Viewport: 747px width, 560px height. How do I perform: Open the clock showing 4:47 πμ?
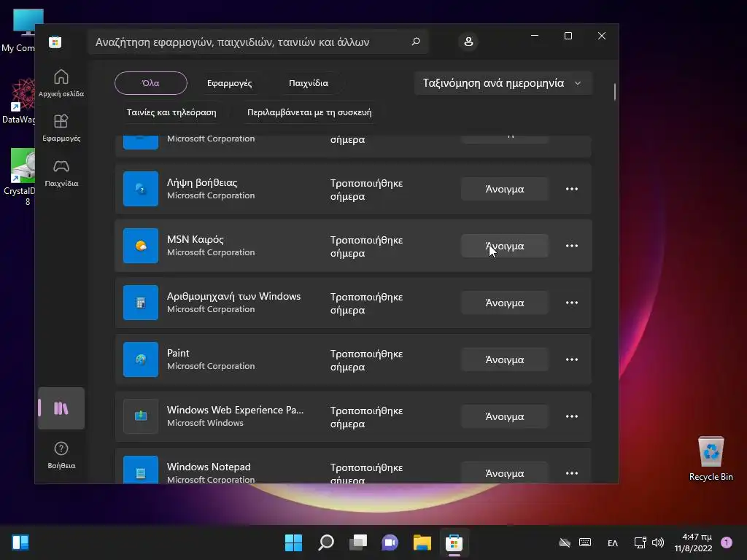coord(693,542)
